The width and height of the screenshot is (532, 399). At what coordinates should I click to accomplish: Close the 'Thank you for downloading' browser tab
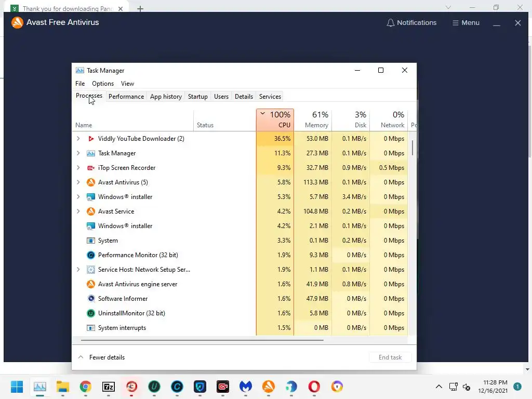[121, 9]
